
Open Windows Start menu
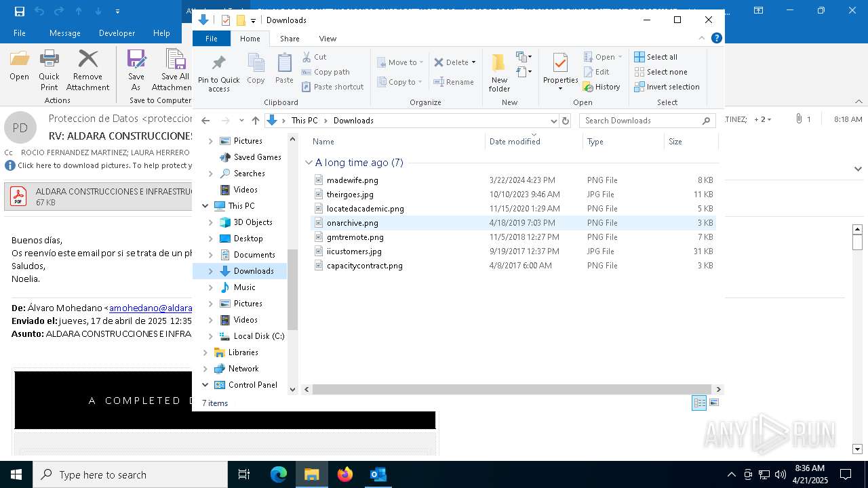16,474
